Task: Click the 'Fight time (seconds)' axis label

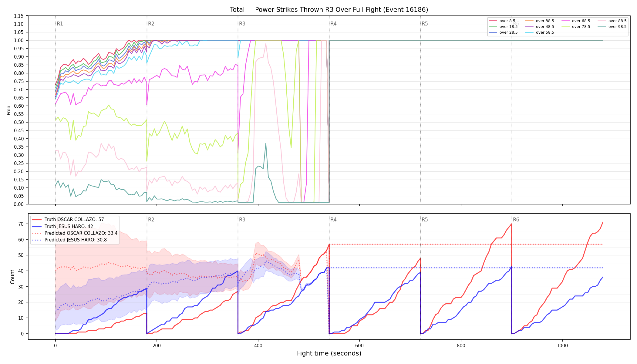Action: [329, 353]
